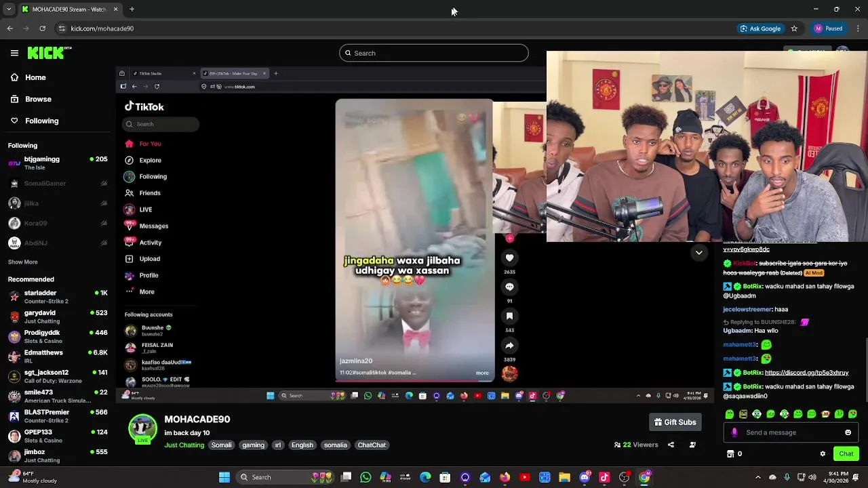This screenshot has height=488, width=868.
Task: Open the Paused Chrome profile button
Action: click(x=829, y=28)
